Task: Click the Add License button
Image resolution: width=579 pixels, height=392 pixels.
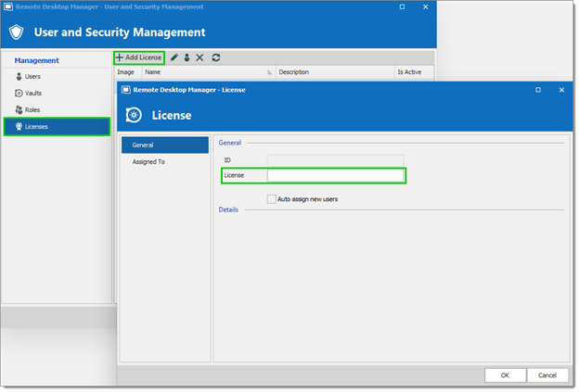Action: point(139,57)
